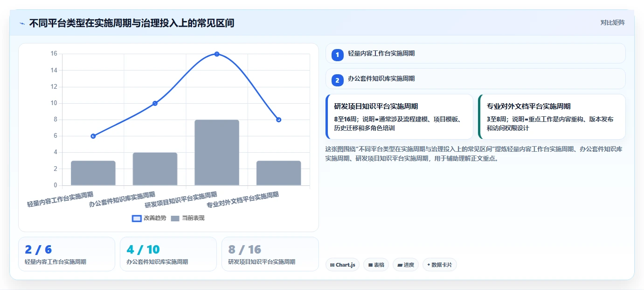Click the x-axis label 研发项目知识平台实施周期
The width and height of the screenshot is (644, 290).
[x=181, y=200]
